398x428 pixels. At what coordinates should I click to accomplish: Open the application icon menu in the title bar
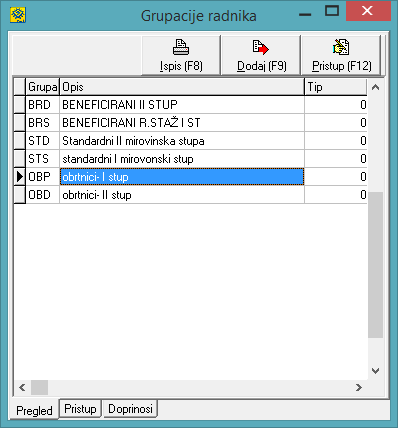(x=18, y=15)
